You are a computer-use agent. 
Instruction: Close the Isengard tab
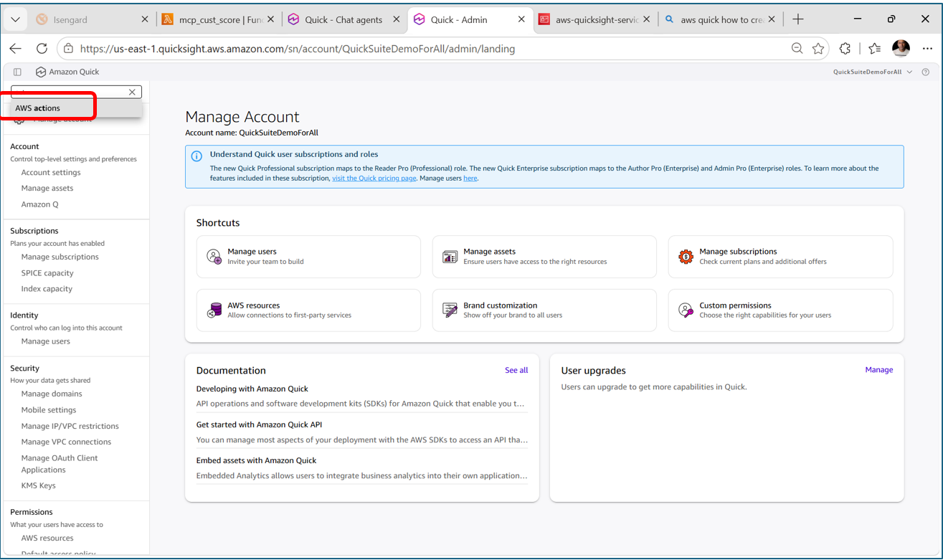pyautogui.click(x=145, y=19)
